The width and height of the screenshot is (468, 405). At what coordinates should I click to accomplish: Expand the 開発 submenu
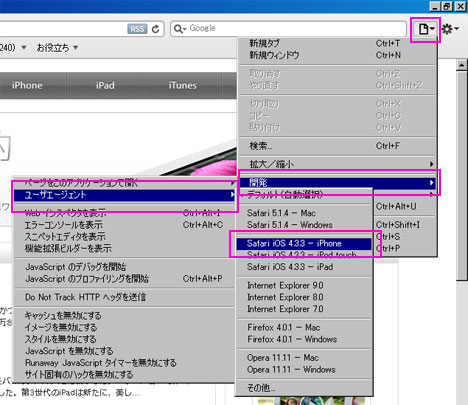(337, 183)
